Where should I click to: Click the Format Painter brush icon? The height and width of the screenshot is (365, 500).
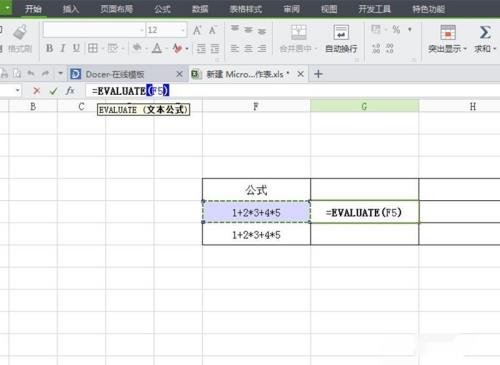(20, 32)
